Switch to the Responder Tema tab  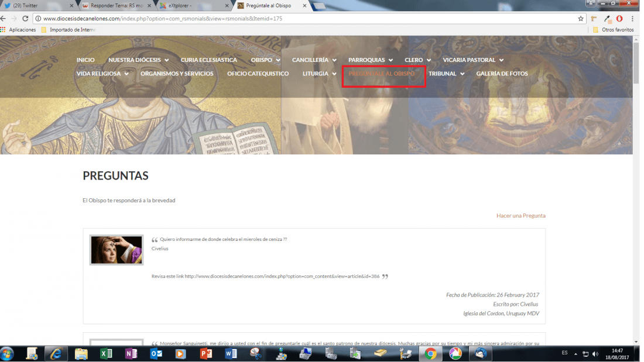(x=117, y=6)
